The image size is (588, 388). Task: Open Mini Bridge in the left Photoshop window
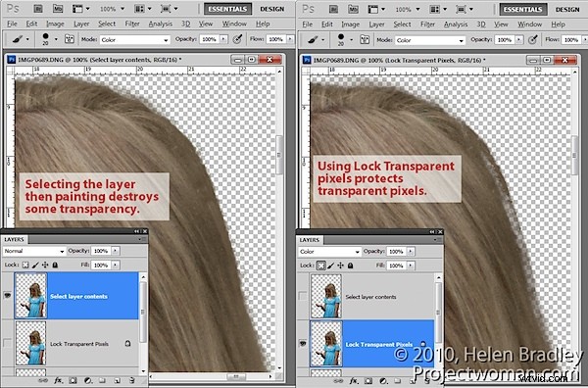[57, 8]
